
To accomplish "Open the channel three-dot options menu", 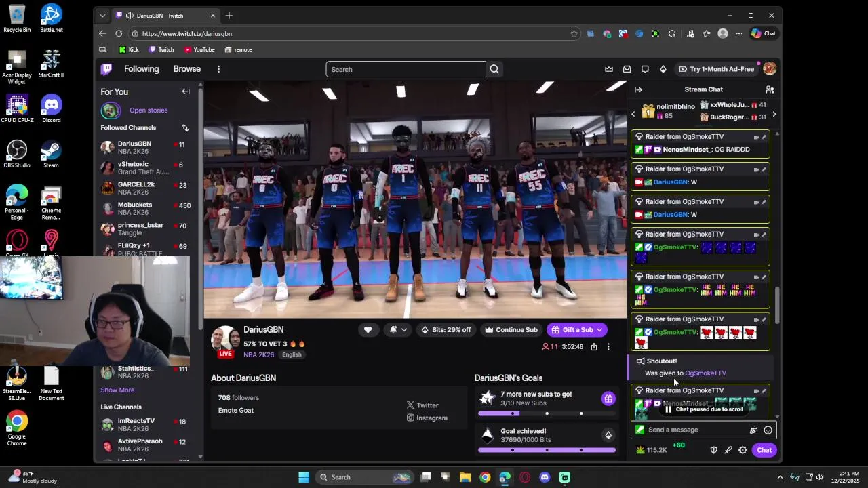I will 608,347.
